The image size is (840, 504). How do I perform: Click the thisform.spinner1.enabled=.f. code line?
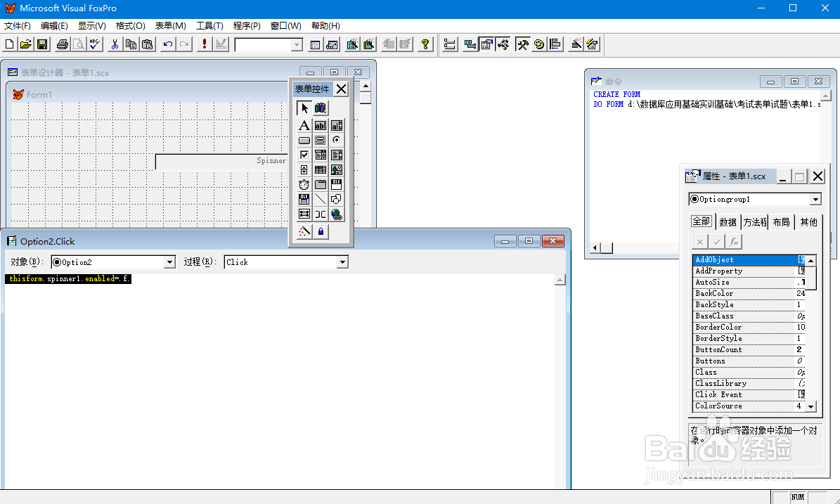click(68, 279)
